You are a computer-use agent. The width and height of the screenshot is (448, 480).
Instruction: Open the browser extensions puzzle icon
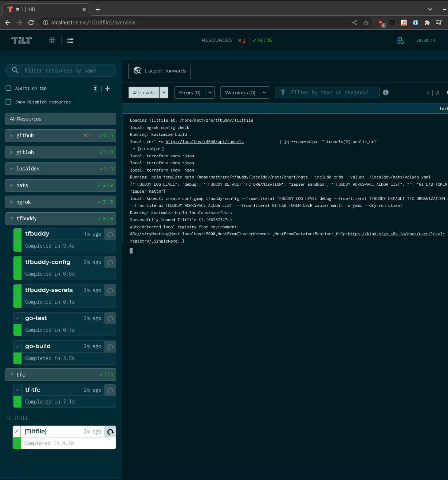[x=427, y=23]
